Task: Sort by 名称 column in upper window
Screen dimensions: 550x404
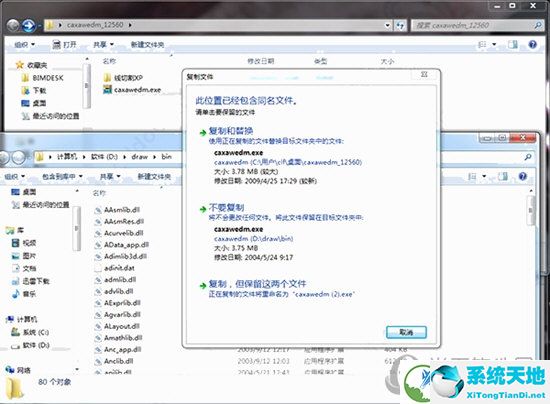Action: point(109,61)
